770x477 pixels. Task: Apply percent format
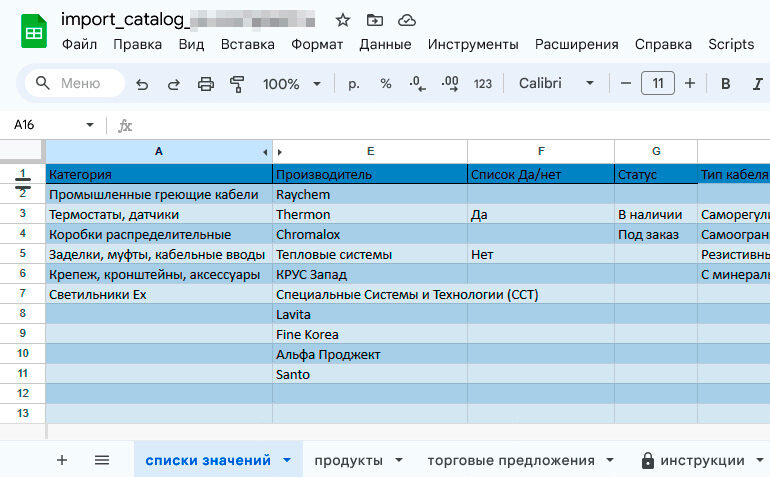click(x=386, y=84)
